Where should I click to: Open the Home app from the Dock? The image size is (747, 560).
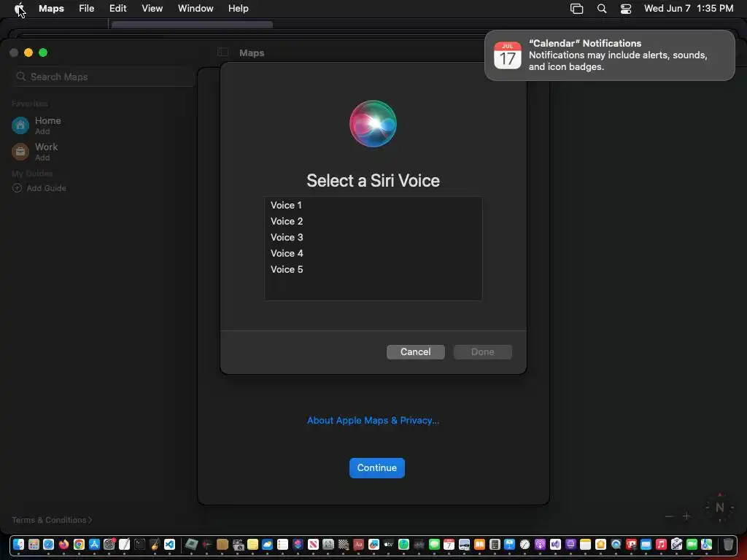(600, 544)
